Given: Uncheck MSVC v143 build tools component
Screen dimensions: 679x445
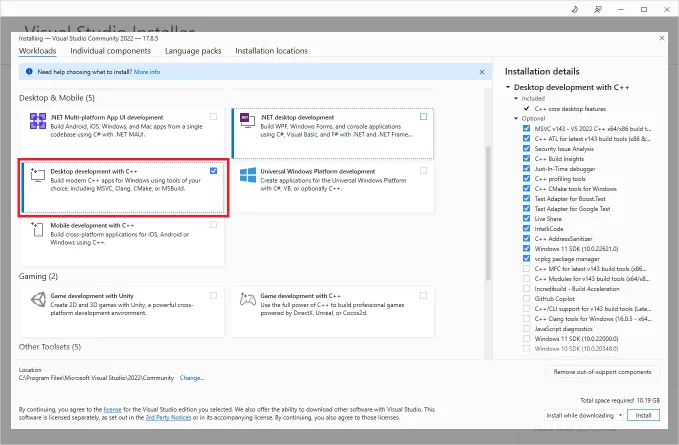Looking at the screenshot, I should [x=526, y=129].
